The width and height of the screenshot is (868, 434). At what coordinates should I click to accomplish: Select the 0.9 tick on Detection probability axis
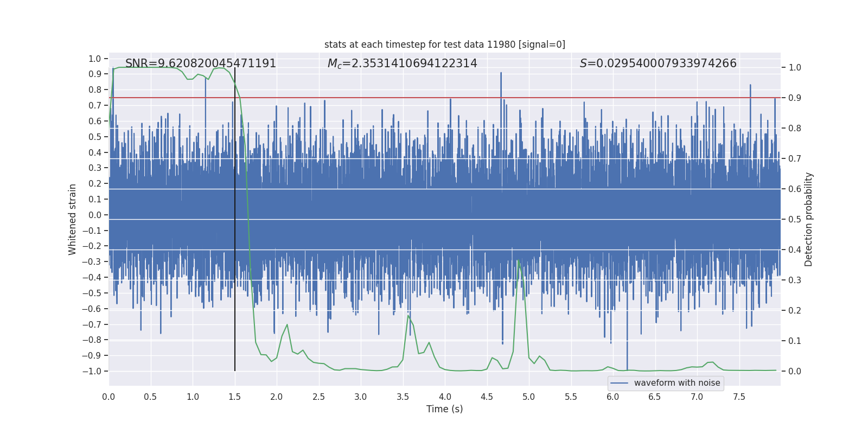[x=795, y=98]
